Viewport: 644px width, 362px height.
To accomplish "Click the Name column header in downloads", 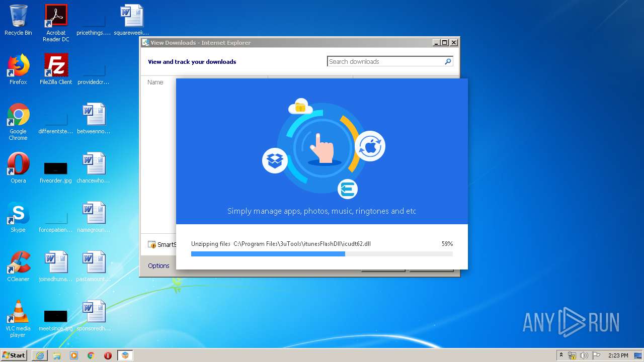I will tap(155, 82).
